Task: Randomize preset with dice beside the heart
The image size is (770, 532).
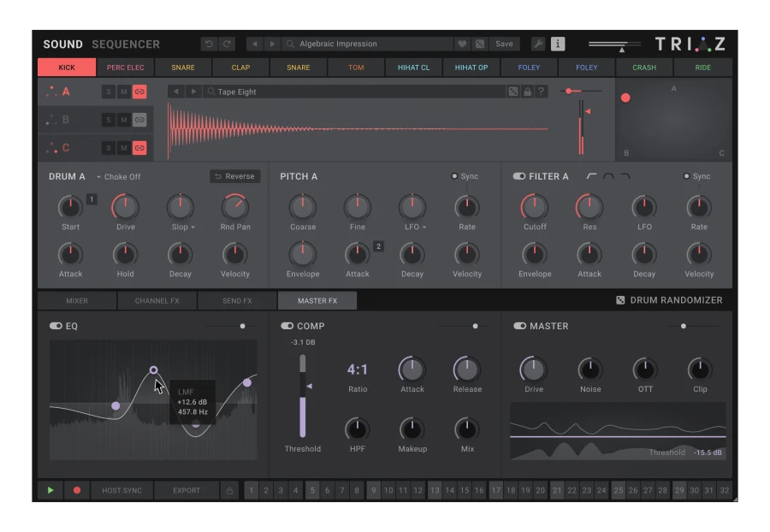Action: coord(480,44)
